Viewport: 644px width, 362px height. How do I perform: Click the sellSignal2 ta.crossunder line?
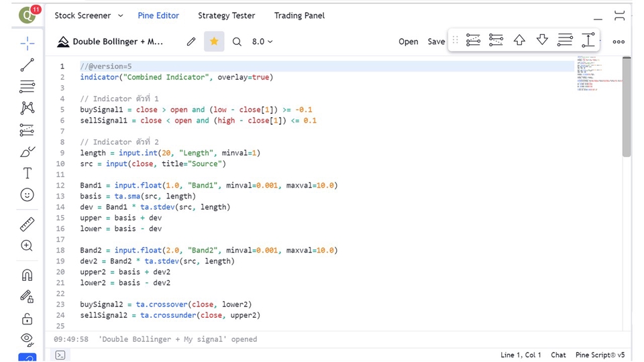coord(170,315)
